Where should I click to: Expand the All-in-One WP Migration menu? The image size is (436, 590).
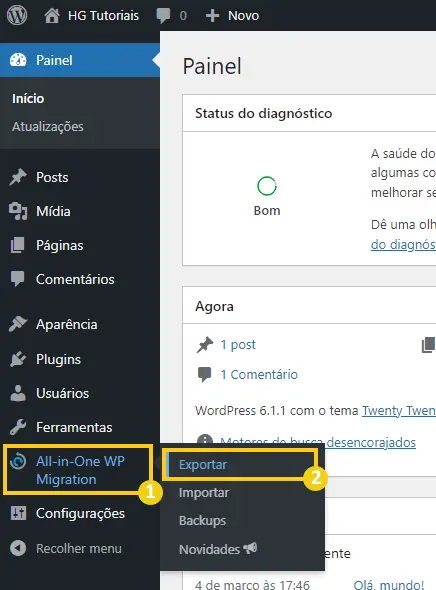(80, 470)
